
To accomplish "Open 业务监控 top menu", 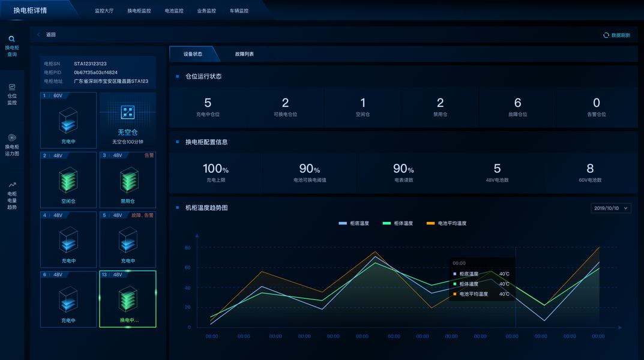I will pyautogui.click(x=206, y=11).
